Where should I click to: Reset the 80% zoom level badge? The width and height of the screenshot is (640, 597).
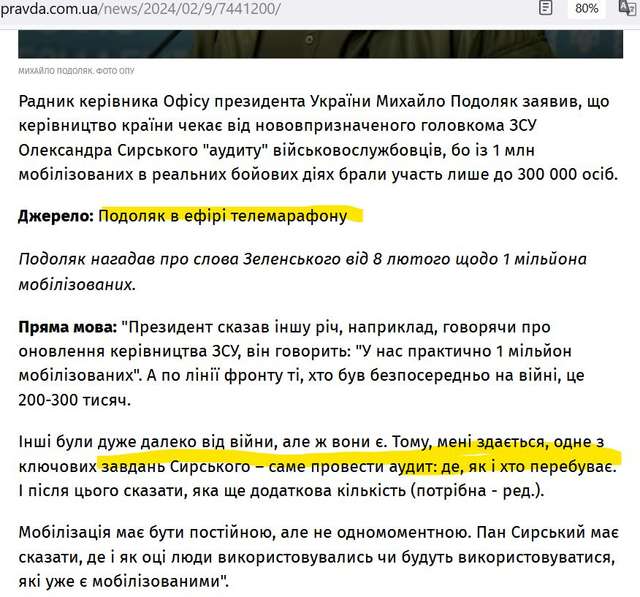pyautogui.click(x=587, y=9)
